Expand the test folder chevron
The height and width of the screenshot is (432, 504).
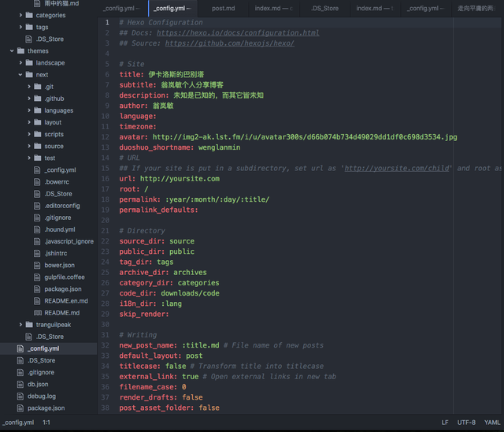click(29, 158)
